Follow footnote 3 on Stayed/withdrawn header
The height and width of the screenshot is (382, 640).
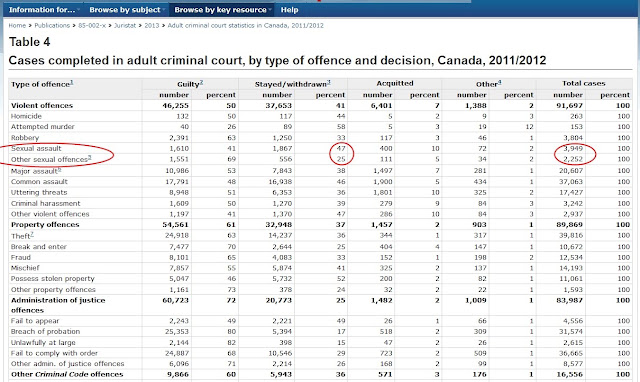(x=329, y=82)
